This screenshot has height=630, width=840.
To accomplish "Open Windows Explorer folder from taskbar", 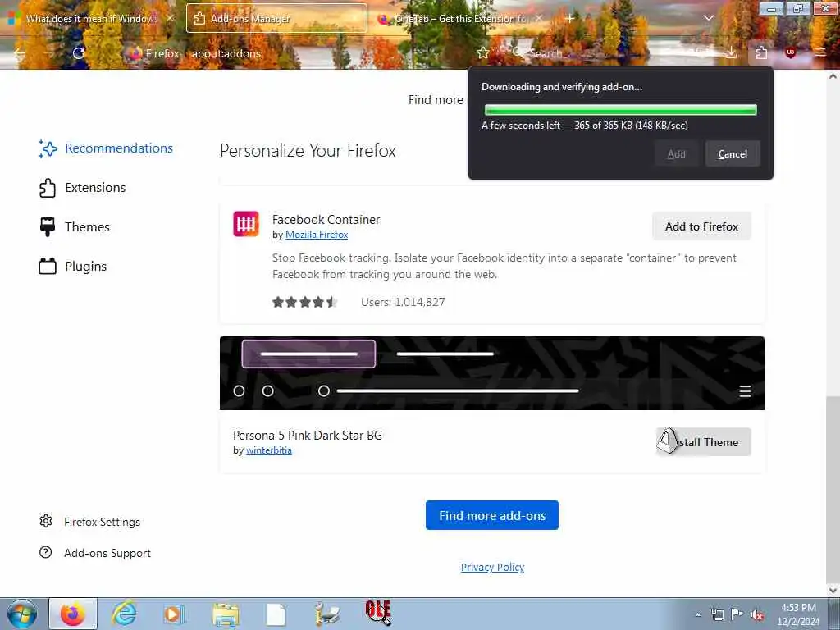I will tap(226, 614).
